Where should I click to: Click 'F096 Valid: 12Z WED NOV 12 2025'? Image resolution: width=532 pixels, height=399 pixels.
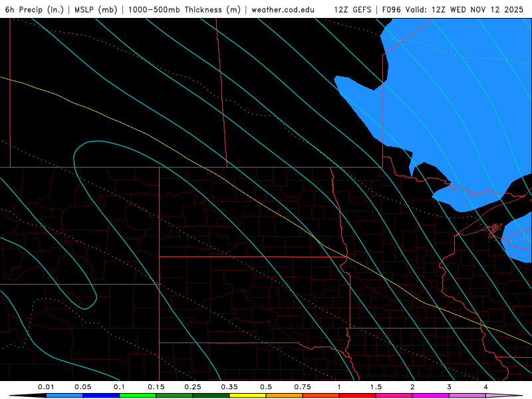point(453,9)
